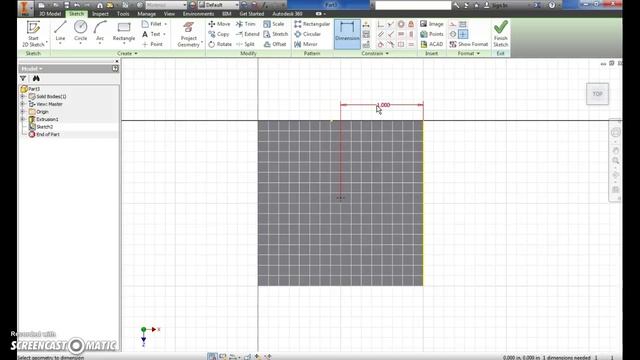
Task: Expand the Format panel dropdown
Action: point(469,53)
